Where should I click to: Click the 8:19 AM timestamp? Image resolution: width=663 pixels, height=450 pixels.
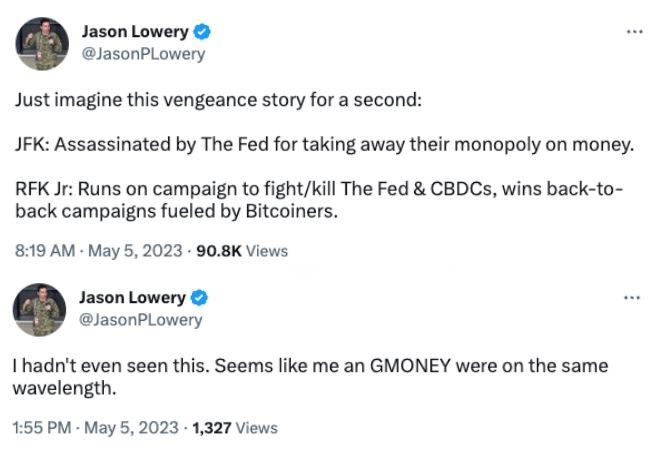coord(45,251)
